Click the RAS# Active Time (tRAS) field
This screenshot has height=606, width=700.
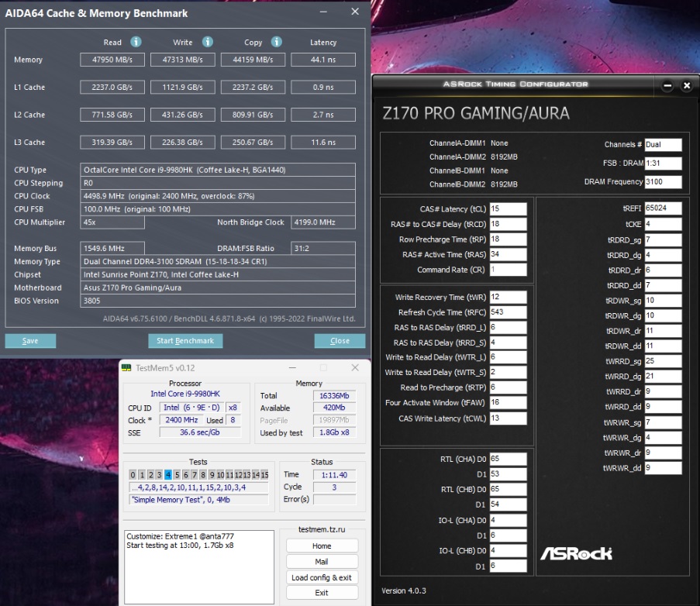coord(508,254)
